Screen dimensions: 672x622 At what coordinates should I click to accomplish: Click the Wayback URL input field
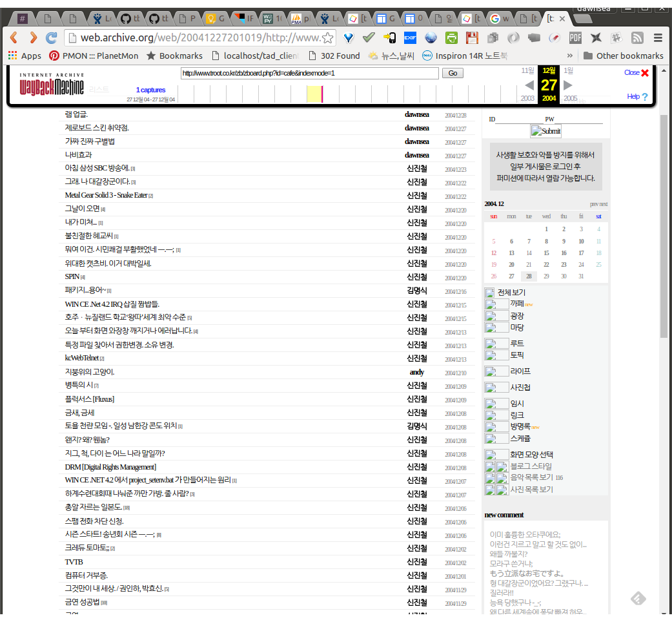pyautogui.click(x=309, y=73)
